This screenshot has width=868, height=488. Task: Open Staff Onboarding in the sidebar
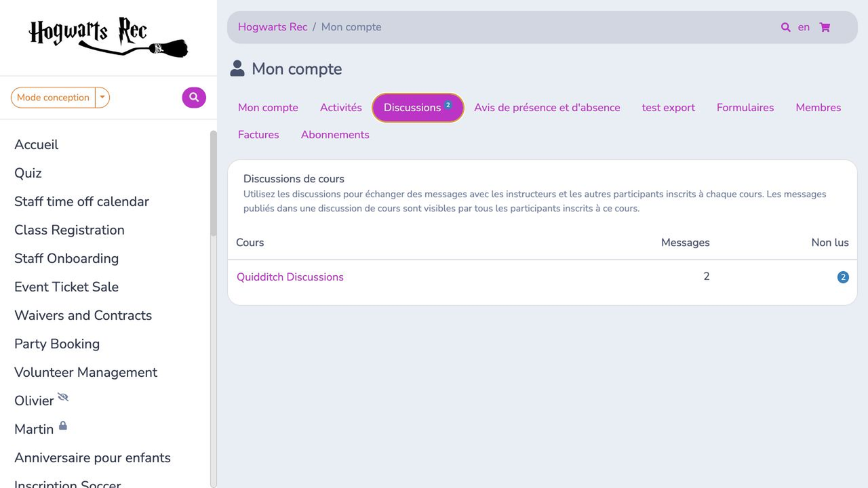pyautogui.click(x=66, y=258)
